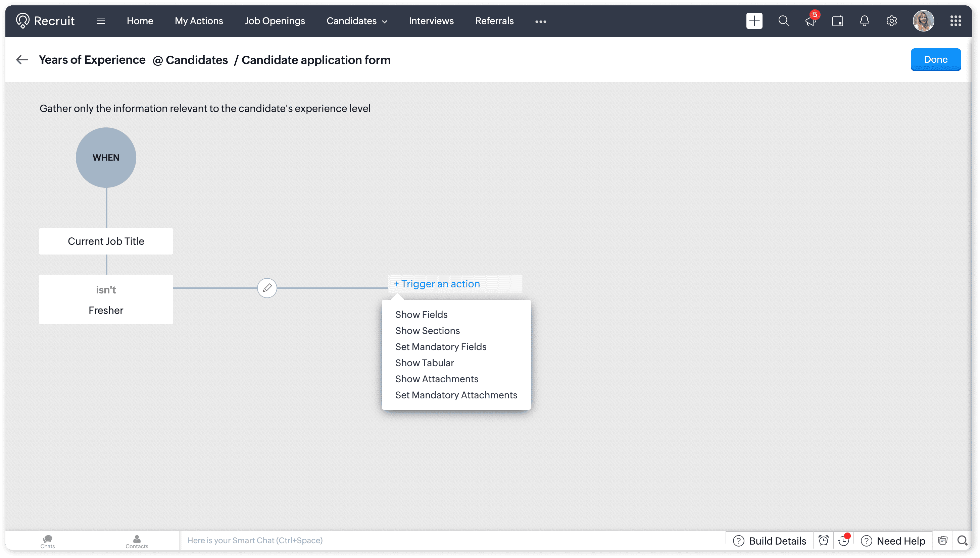Click the back arrow icon
The width and height of the screenshot is (980, 558).
(22, 60)
